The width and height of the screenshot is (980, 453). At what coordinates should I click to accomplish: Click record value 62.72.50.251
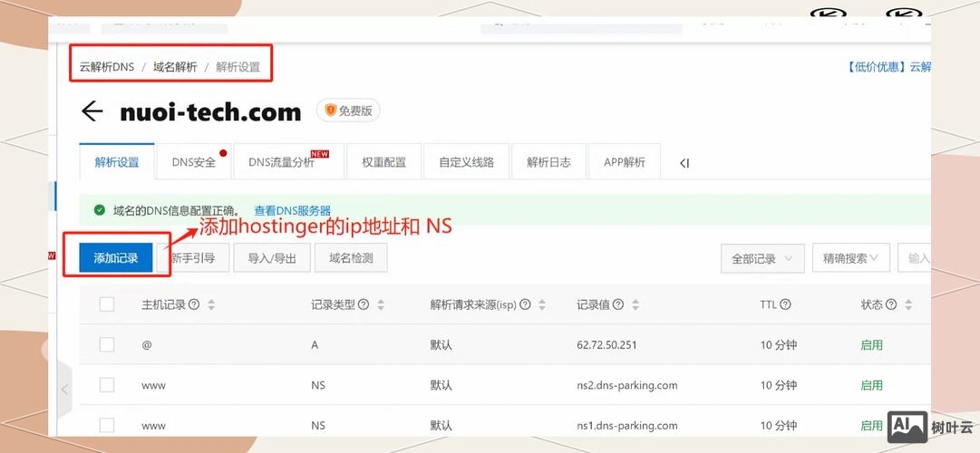606,344
